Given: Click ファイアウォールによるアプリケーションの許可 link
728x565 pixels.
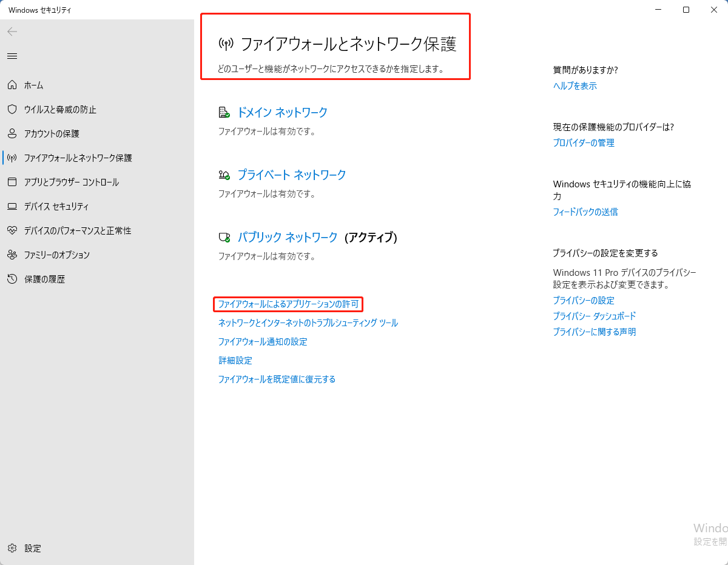Looking at the screenshot, I should click(288, 304).
